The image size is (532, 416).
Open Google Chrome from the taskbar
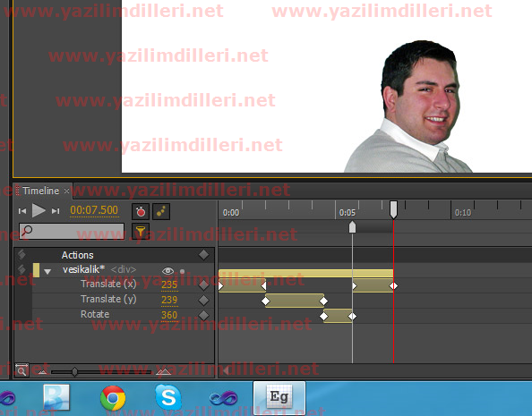coord(113,398)
